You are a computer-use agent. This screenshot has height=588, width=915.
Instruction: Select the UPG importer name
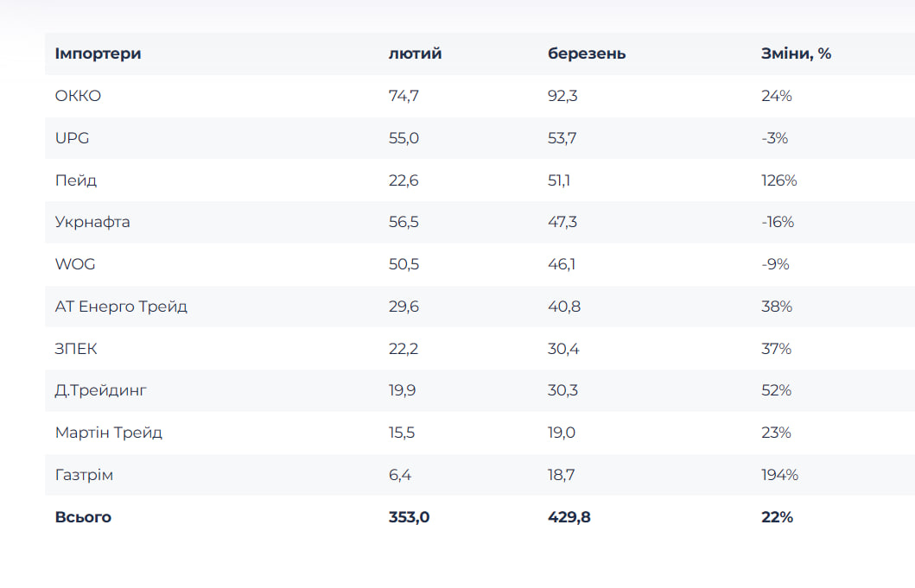click(x=72, y=138)
